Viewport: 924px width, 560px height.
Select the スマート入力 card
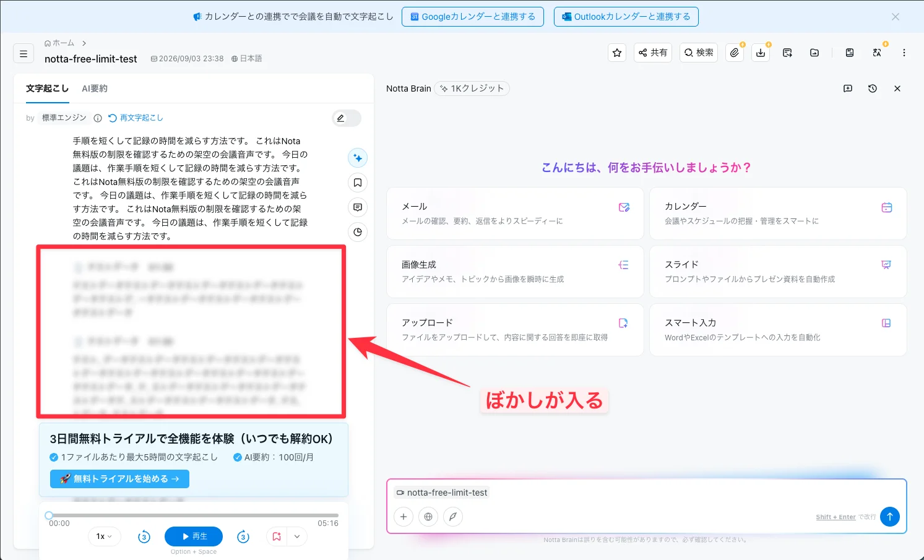(x=778, y=330)
